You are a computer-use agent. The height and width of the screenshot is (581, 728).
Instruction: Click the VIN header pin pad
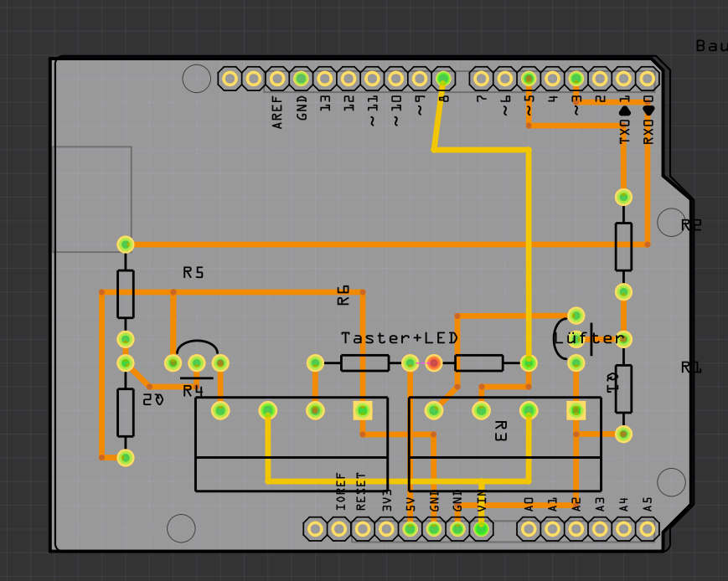tap(481, 528)
